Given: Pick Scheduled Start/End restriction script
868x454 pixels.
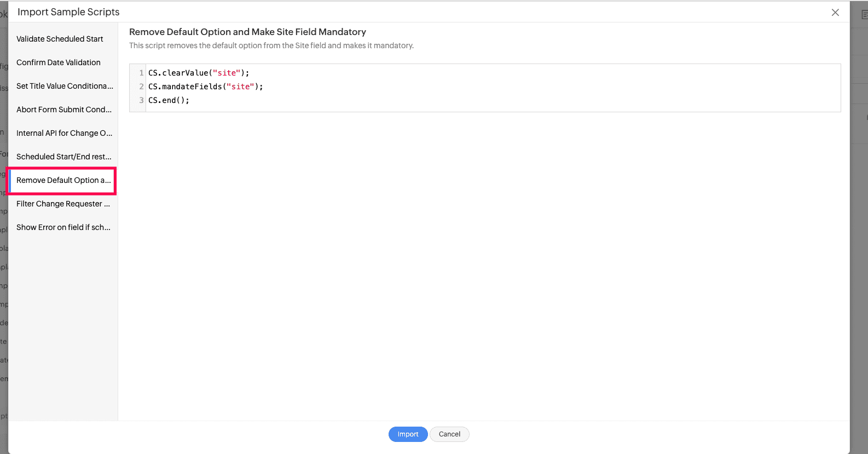Looking at the screenshot, I should tap(63, 157).
